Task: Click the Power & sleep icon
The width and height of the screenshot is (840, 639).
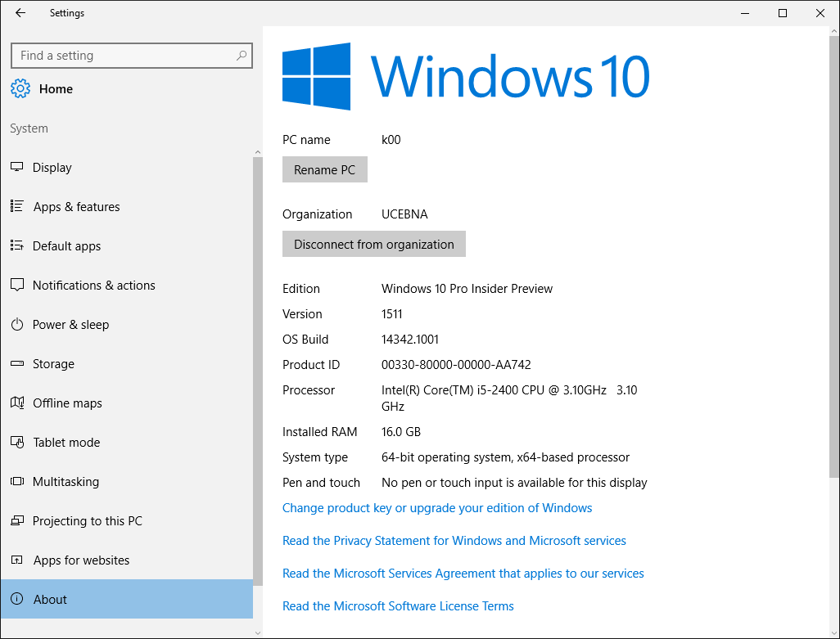Action: [x=17, y=324]
